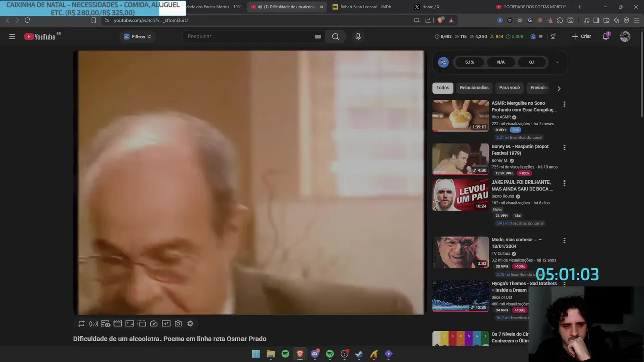The image size is (644, 362).
Task: Open a new browser tab
Action: click(x=579, y=7)
